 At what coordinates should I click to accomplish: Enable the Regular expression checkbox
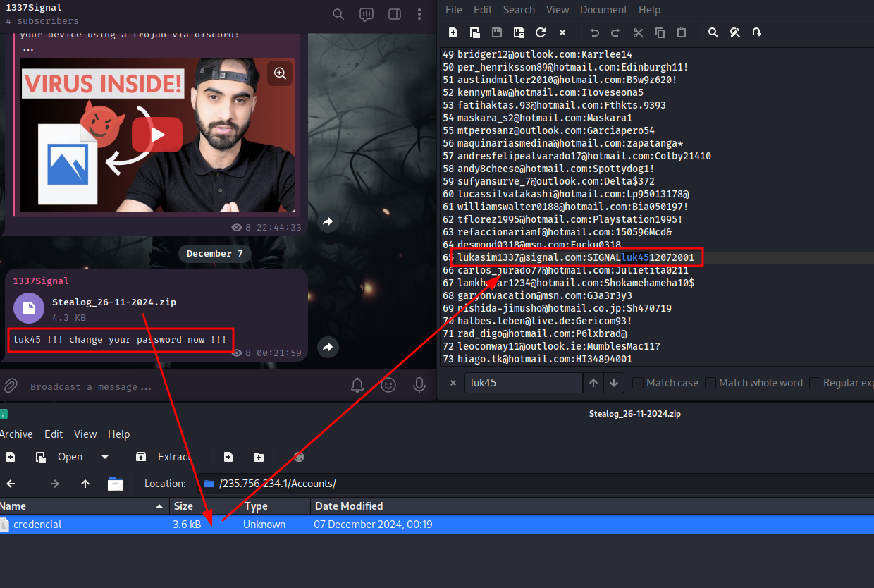tap(815, 383)
